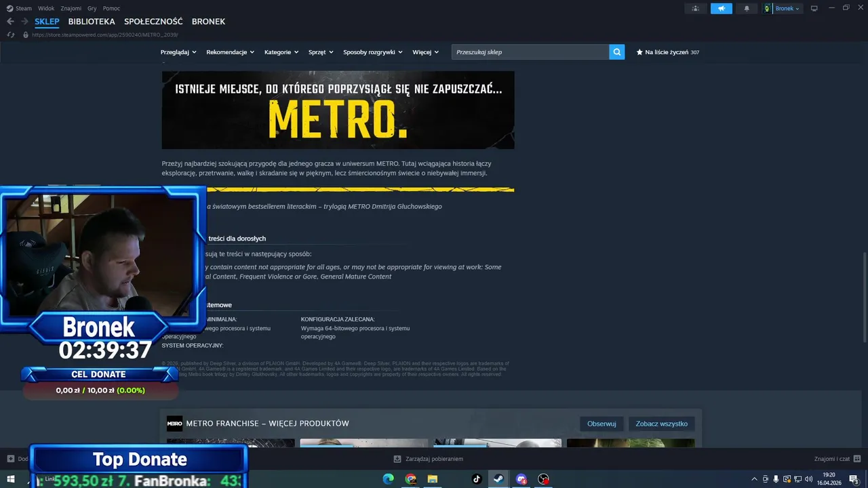The image size is (868, 488).
Task: Expand the Rekomendacje dropdown
Action: (231, 52)
